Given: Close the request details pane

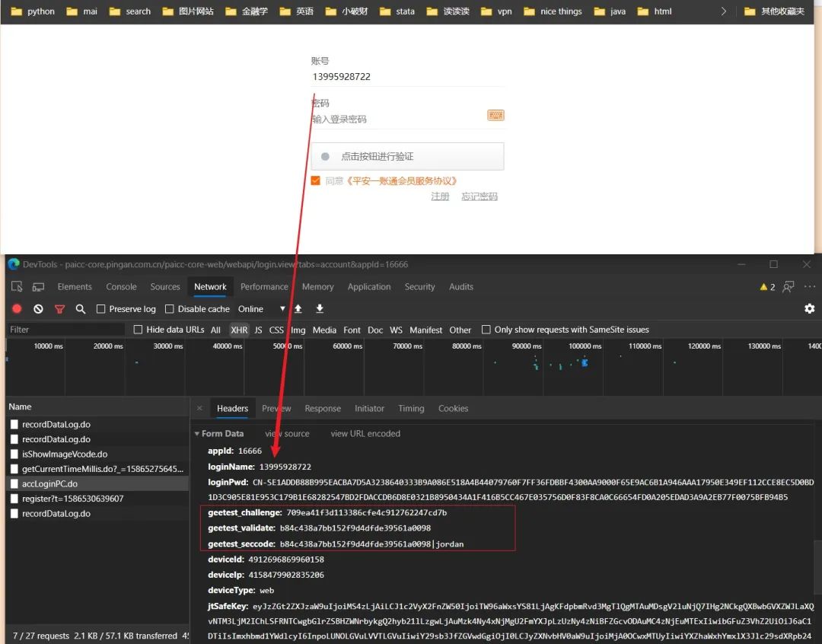Looking at the screenshot, I should [199, 408].
